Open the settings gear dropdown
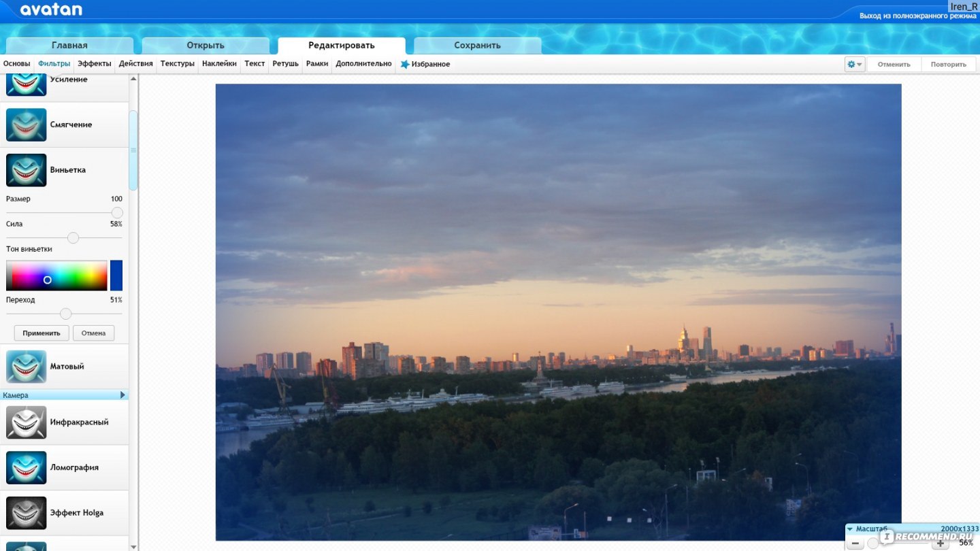 [855, 64]
